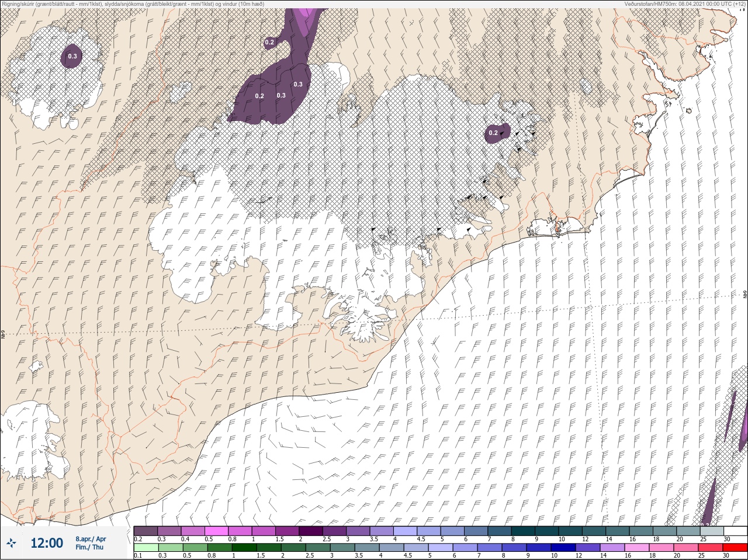Pick the dull purple first swatch of upper legend
Image resolution: width=748 pixels, height=560 pixels.
pos(146,531)
